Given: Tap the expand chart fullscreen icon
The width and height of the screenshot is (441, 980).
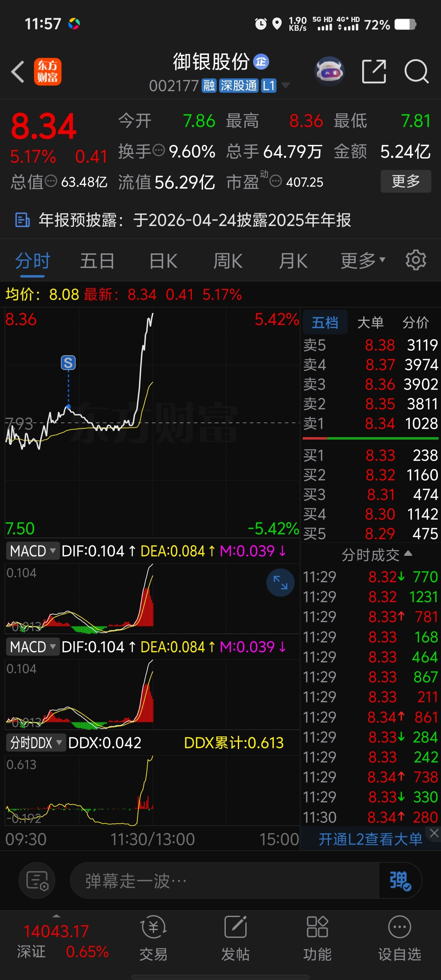Looking at the screenshot, I should 280,582.
